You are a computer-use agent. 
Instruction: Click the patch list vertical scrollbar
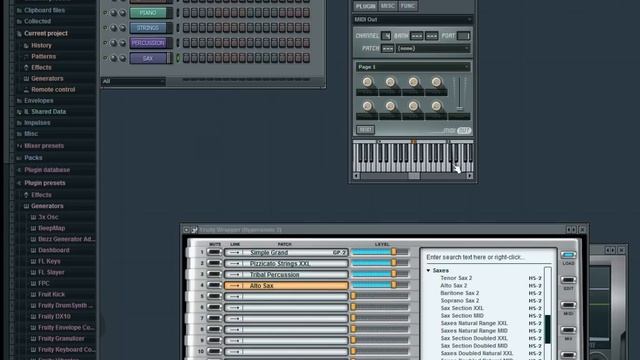point(548,314)
